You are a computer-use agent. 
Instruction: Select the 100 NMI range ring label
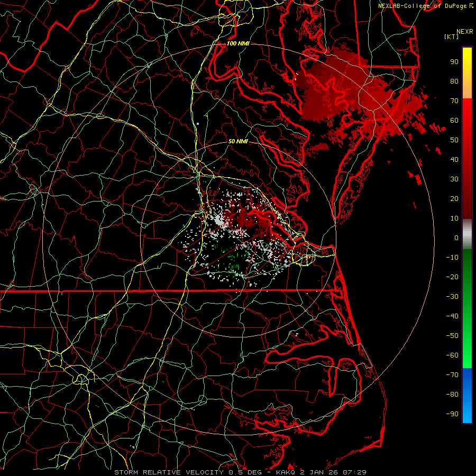point(239,43)
